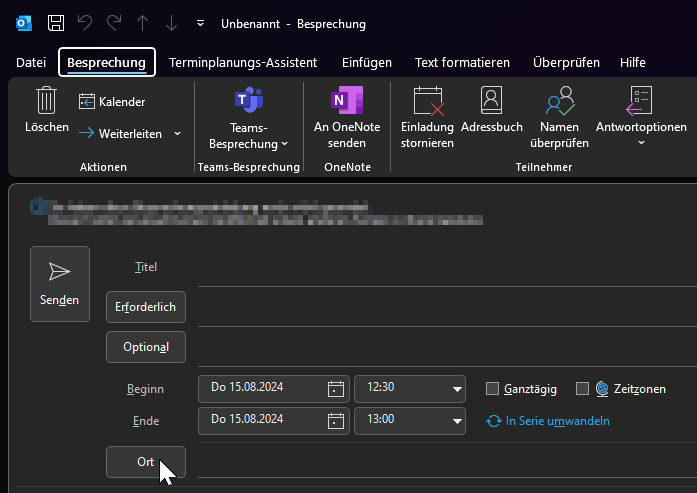The height and width of the screenshot is (493, 697).
Task: Open Kalender from the ribbon
Action: [112, 102]
